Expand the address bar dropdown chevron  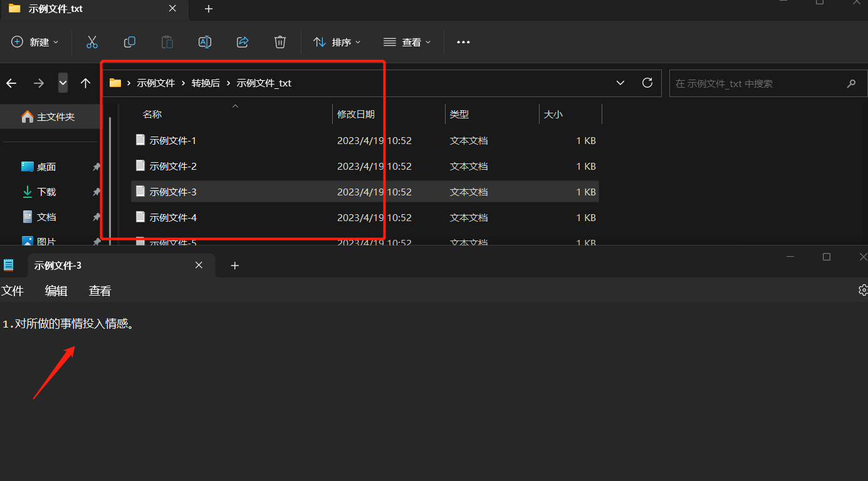coord(620,83)
